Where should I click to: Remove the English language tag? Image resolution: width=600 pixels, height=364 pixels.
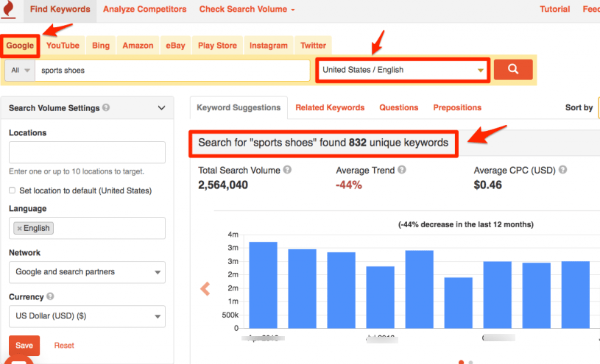pyautogui.click(x=19, y=228)
